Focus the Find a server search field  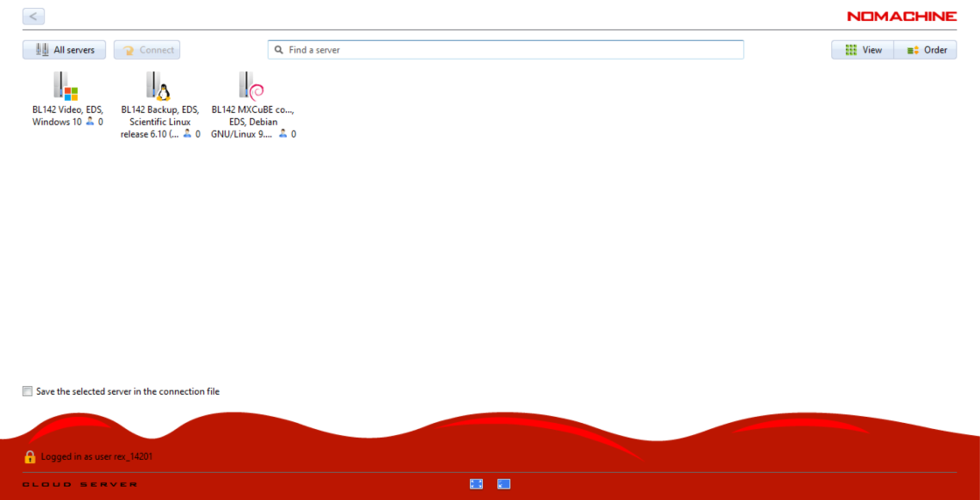coord(506,49)
